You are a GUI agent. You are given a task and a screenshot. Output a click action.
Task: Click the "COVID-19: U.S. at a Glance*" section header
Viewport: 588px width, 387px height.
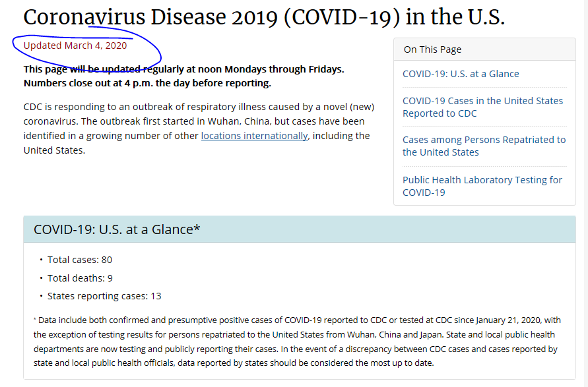pyautogui.click(x=117, y=229)
